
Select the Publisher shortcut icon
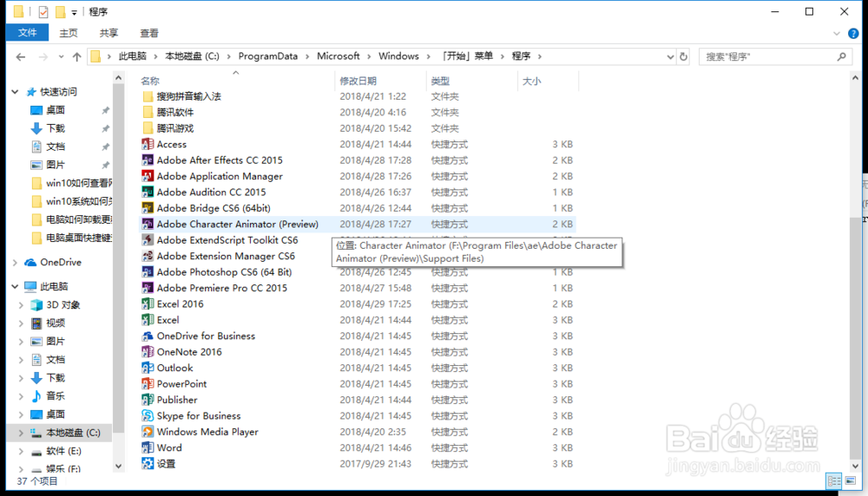(x=148, y=400)
